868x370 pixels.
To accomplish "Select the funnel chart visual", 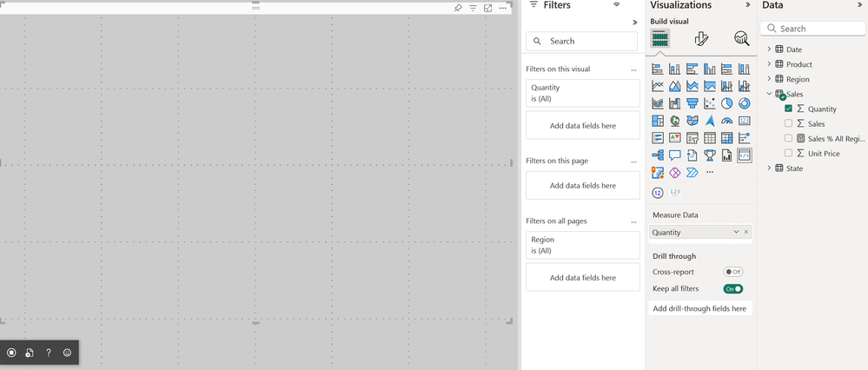I will click(x=692, y=103).
